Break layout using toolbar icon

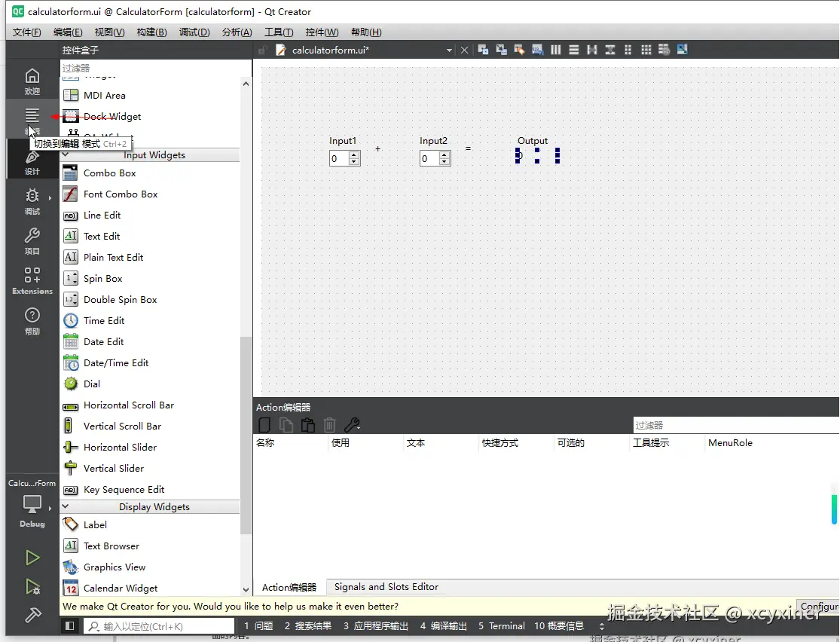coord(664,50)
